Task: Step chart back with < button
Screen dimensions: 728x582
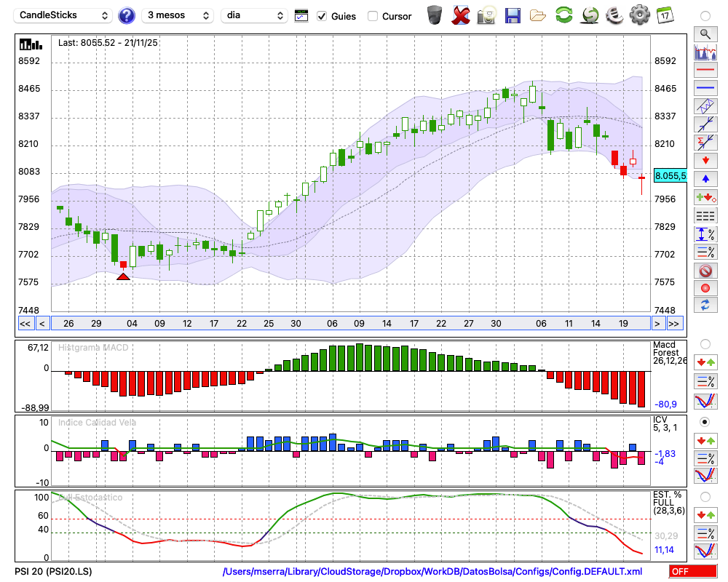Action: 42,324
